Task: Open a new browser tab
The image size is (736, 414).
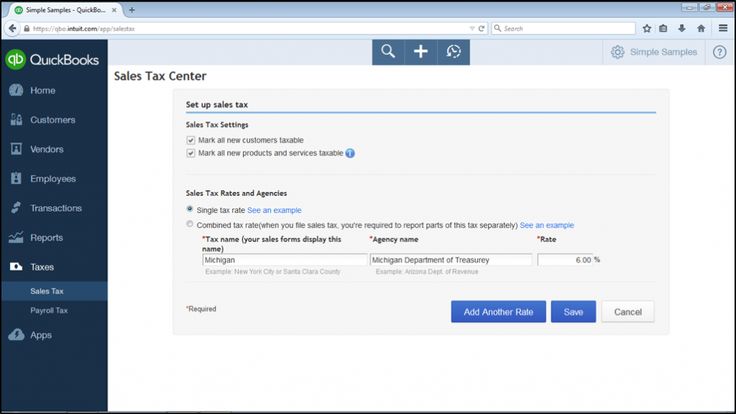Action: [132, 10]
